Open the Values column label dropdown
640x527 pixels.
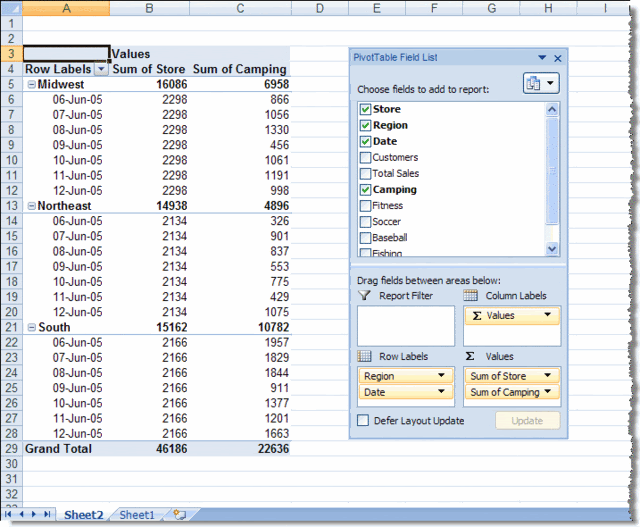548,315
